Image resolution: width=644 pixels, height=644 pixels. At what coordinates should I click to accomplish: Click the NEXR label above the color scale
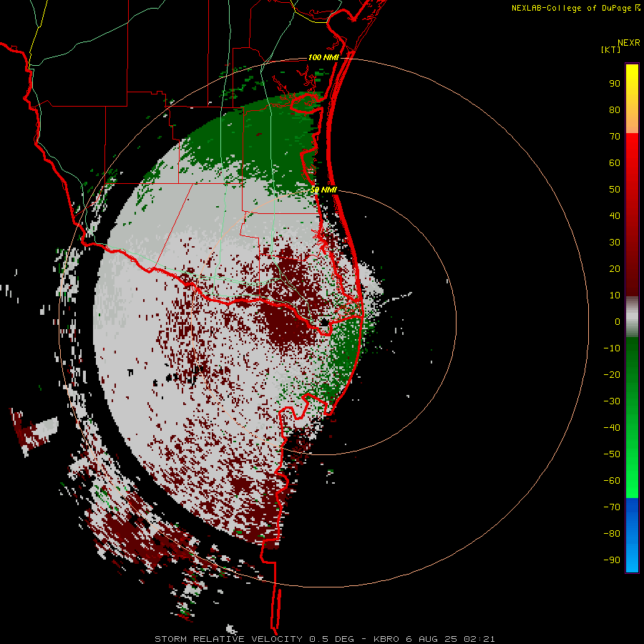point(629,43)
